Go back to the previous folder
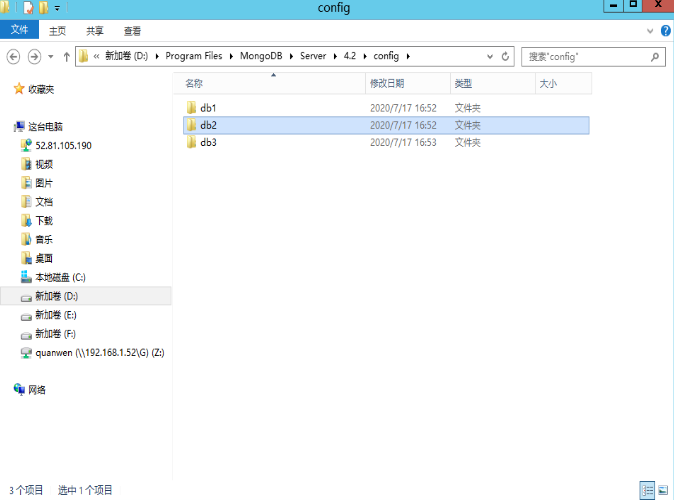674x500 pixels. coord(13,57)
